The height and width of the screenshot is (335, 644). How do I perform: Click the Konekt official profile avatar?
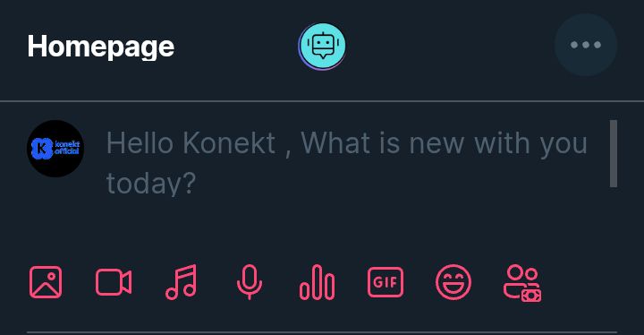click(55, 149)
